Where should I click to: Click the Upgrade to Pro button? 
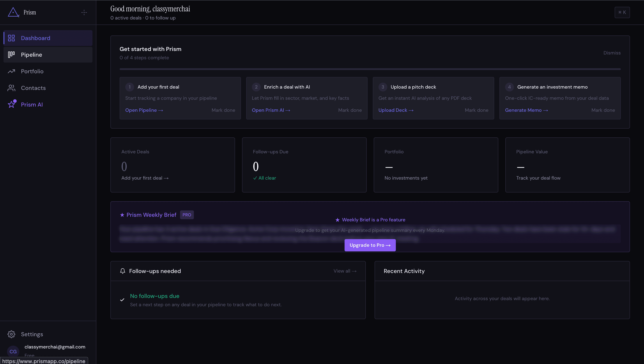[370, 245]
